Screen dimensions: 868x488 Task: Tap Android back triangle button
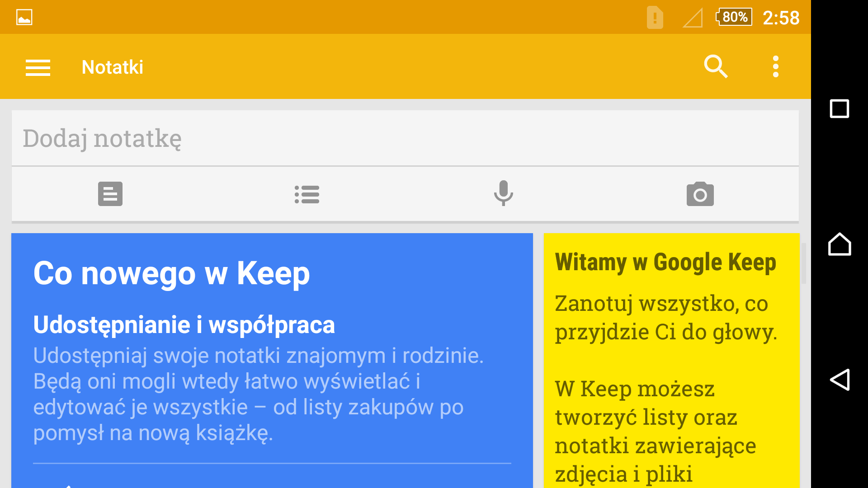pyautogui.click(x=840, y=380)
